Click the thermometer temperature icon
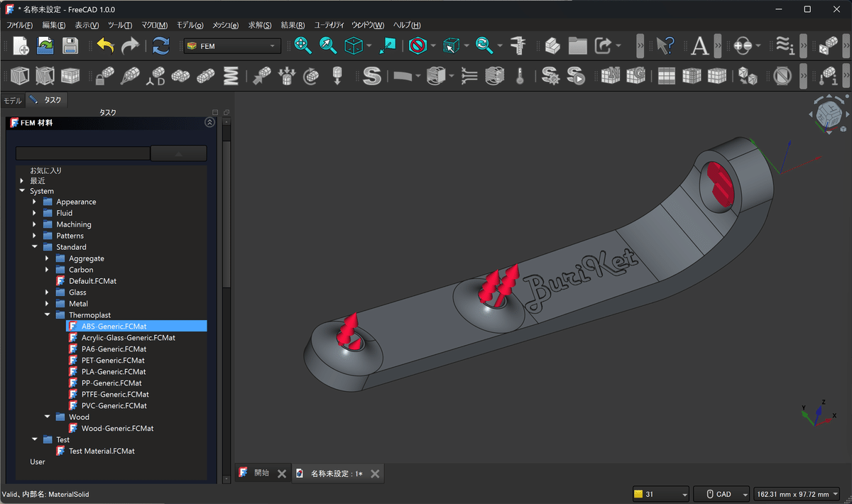Image resolution: width=852 pixels, height=504 pixels. tap(520, 75)
